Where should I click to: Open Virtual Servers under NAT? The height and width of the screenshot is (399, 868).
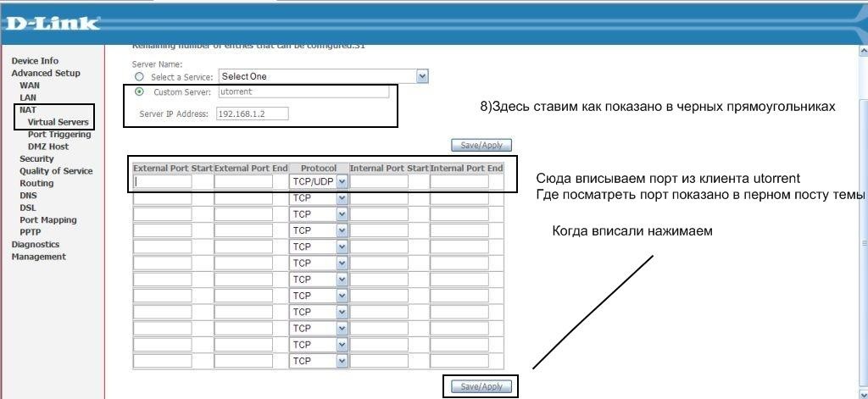pos(58,122)
